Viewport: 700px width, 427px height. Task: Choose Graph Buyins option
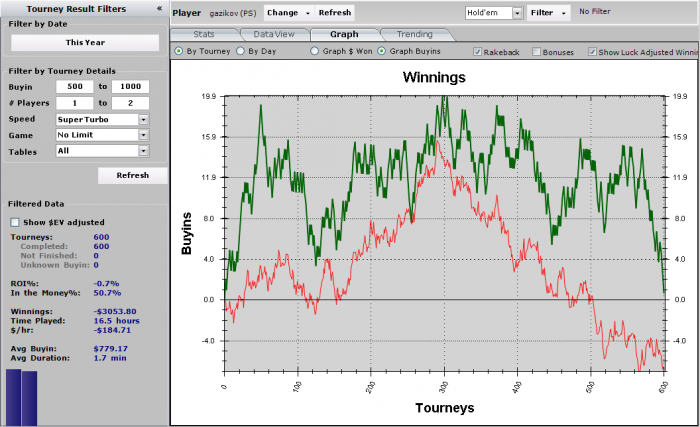[382, 51]
